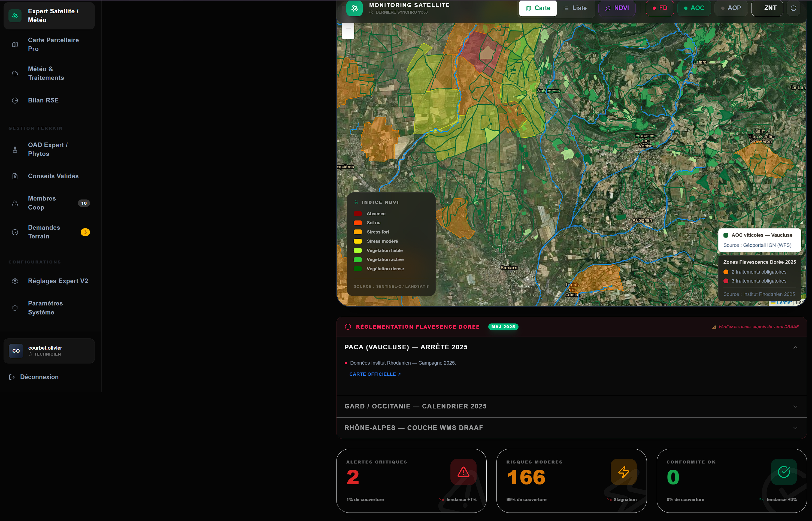Open Expert Satellite / Météo satellite icon

(x=15, y=16)
